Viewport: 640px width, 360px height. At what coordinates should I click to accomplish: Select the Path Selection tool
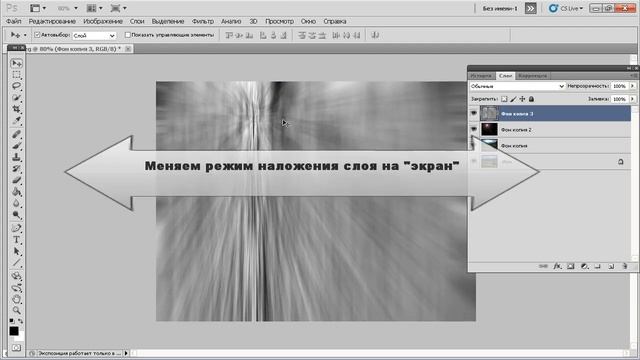coord(16,251)
